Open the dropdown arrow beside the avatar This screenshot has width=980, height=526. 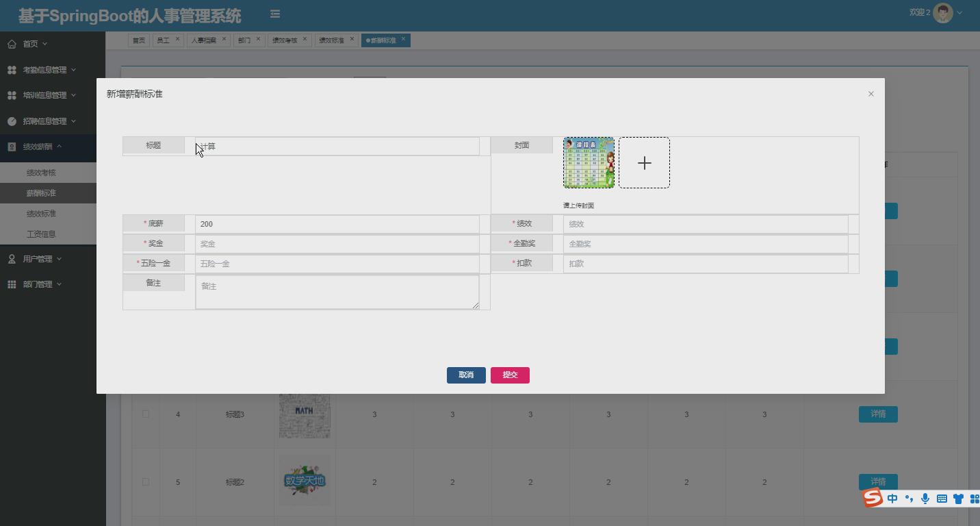point(959,12)
